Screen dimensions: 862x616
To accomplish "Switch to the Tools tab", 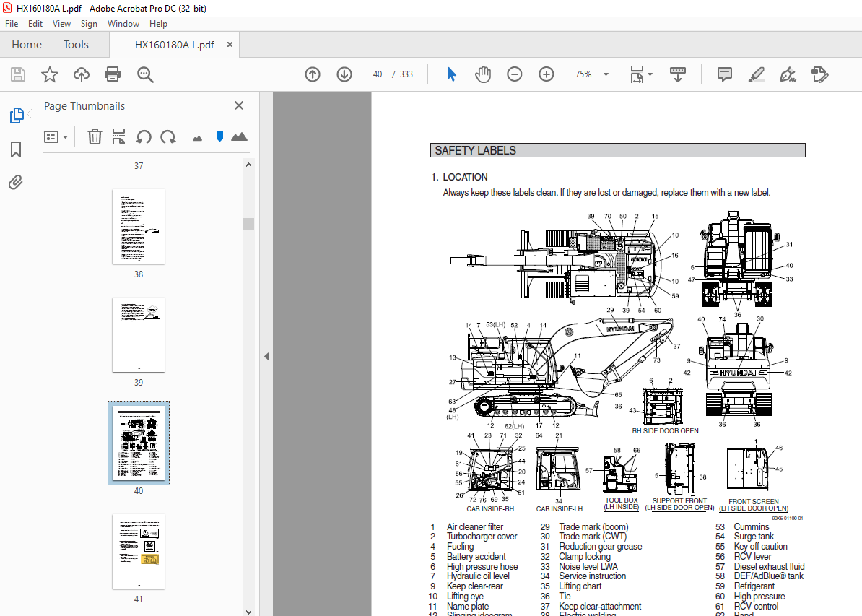I will coord(76,45).
